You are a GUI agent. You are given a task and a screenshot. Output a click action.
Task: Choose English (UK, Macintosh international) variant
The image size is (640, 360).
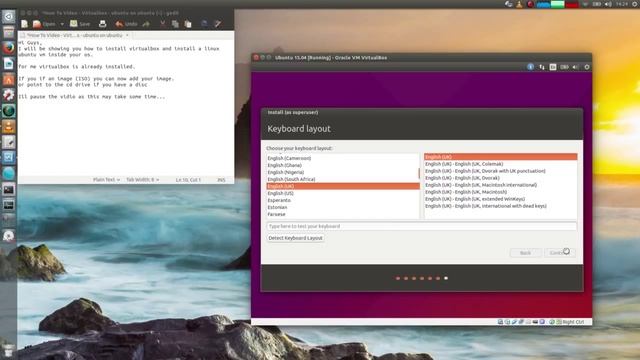pos(500,185)
